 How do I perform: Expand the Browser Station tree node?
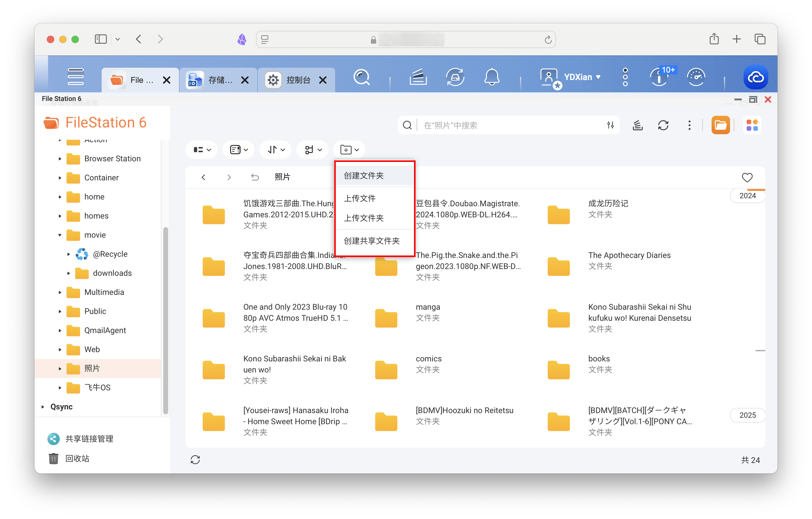[60, 159]
